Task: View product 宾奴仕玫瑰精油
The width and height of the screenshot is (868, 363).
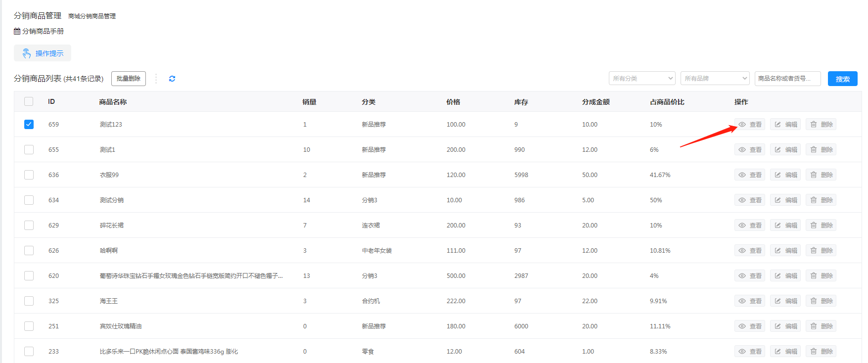Action: [750, 326]
